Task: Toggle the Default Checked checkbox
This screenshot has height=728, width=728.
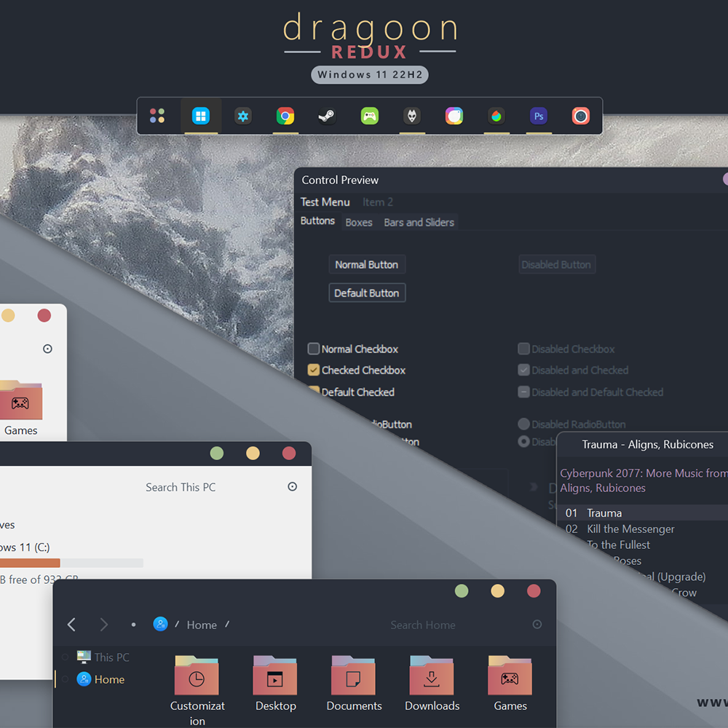Action: pyautogui.click(x=314, y=391)
